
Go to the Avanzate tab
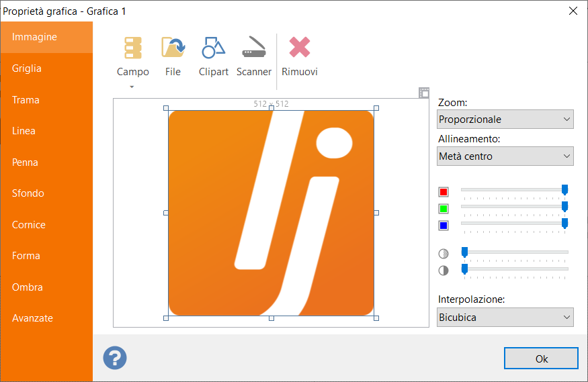click(46, 318)
